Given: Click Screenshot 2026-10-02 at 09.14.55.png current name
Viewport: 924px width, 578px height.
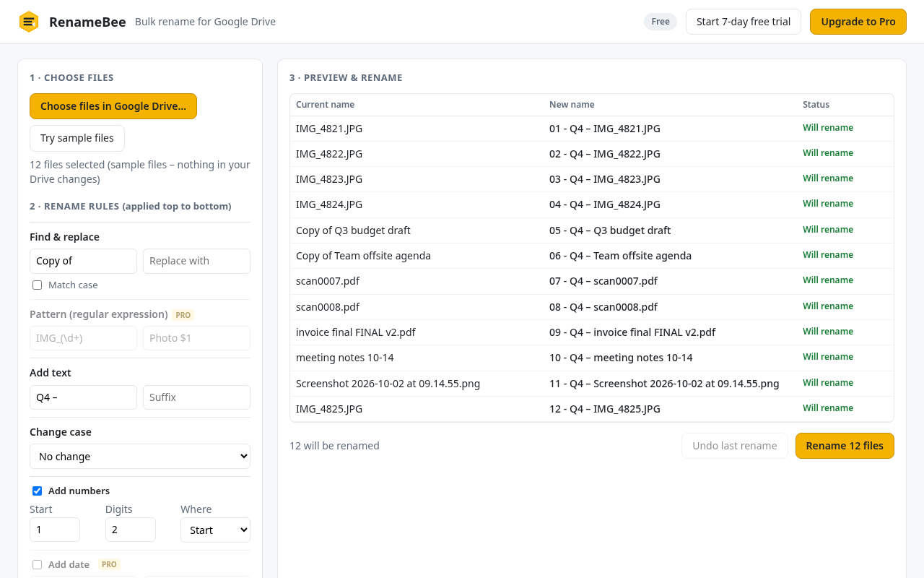Looking at the screenshot, I should [x=388, y=384].
